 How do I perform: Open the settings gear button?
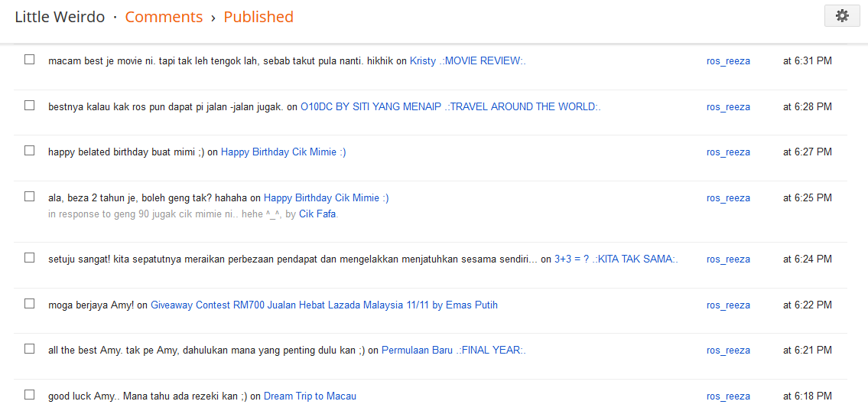[x=842, y=16]
